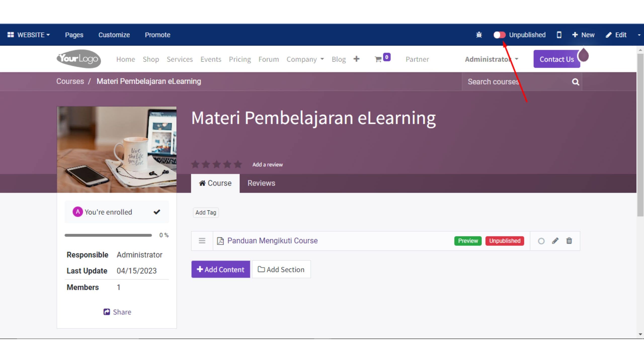
Task: Click the Administrator responsible value
Action: [139, 255]
